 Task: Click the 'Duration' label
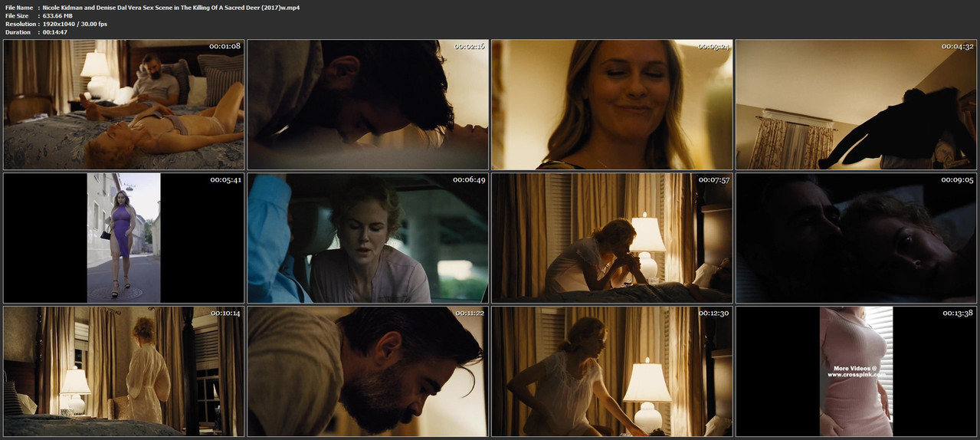(x=17, y=32)
